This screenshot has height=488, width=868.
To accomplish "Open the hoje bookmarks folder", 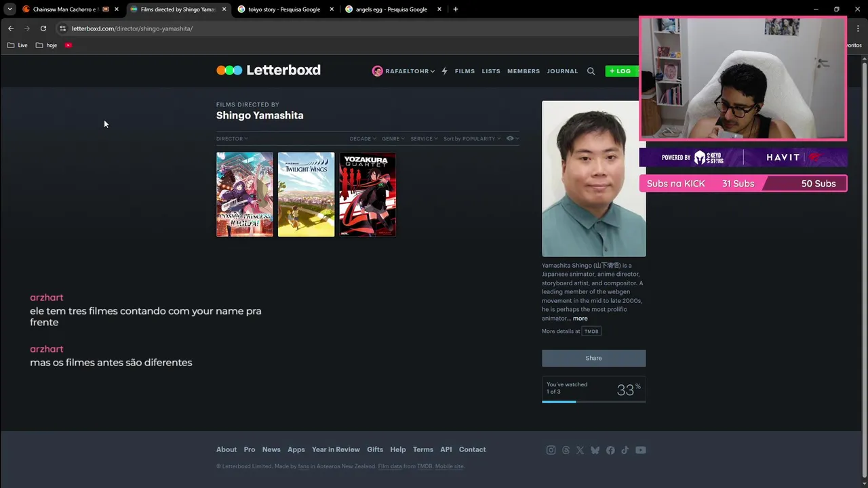I will pos(47,45).
